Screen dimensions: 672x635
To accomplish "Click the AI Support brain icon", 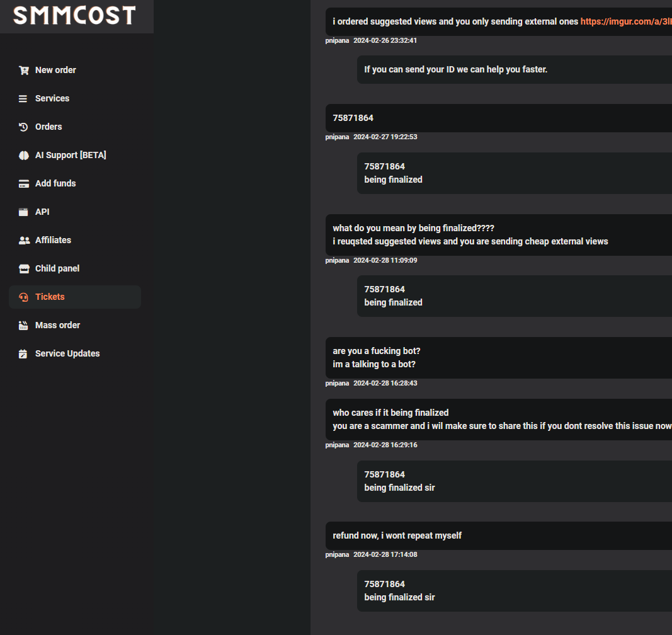I will click(23, 155).
